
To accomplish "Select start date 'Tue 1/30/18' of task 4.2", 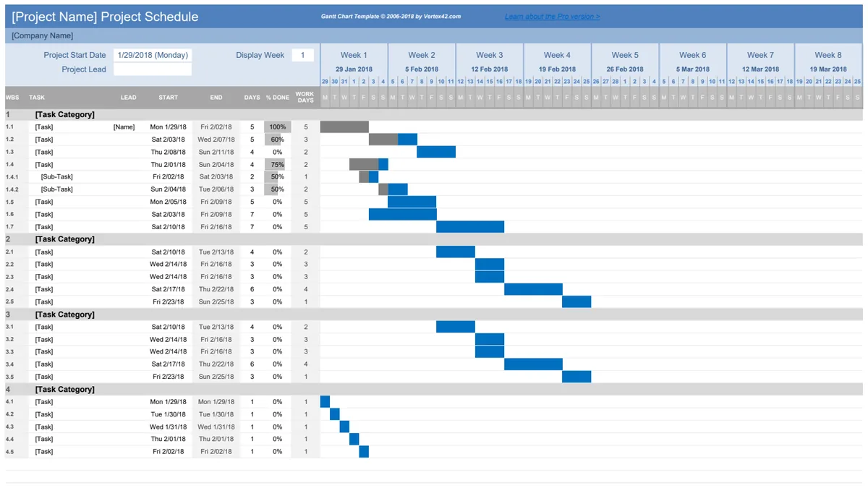I will [x=168, y=414].
